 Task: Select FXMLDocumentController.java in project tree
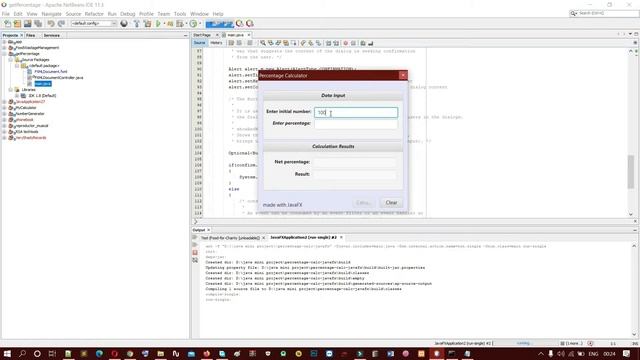[59, 78]
